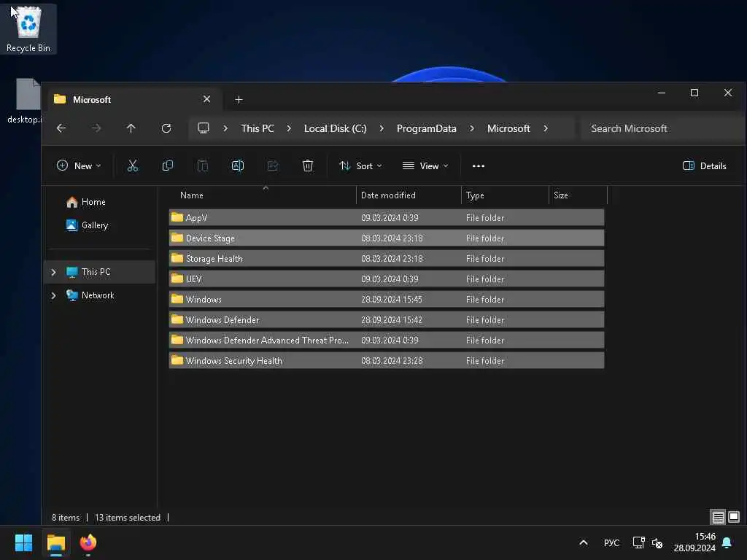747x560 pixels.
Task: Switch to details list view icon
Action: pos(718,517)
